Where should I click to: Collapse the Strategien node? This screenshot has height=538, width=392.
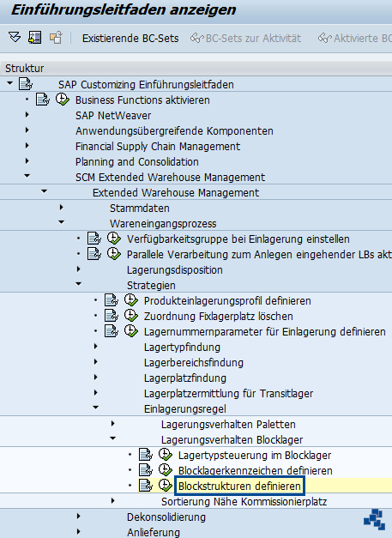click(79, 284)
